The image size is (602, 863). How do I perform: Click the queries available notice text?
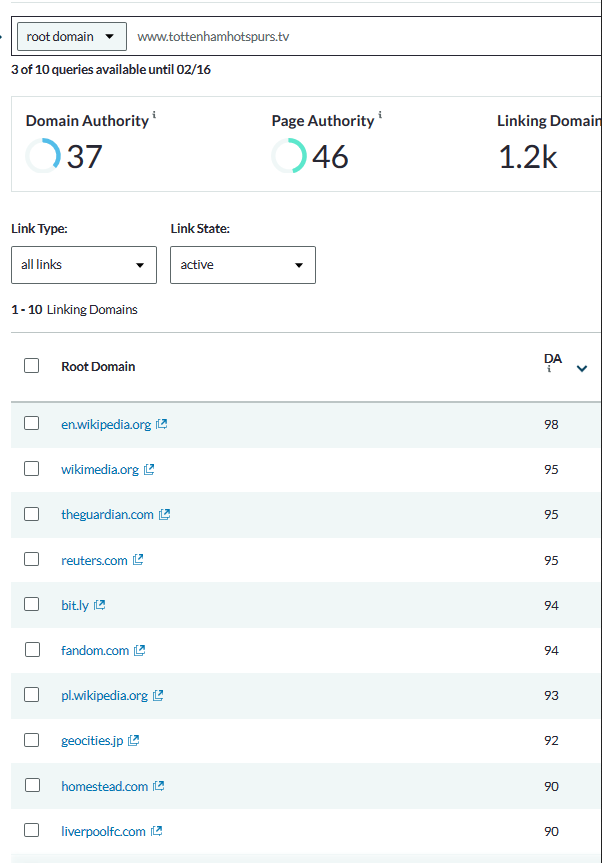click(111, 69)
